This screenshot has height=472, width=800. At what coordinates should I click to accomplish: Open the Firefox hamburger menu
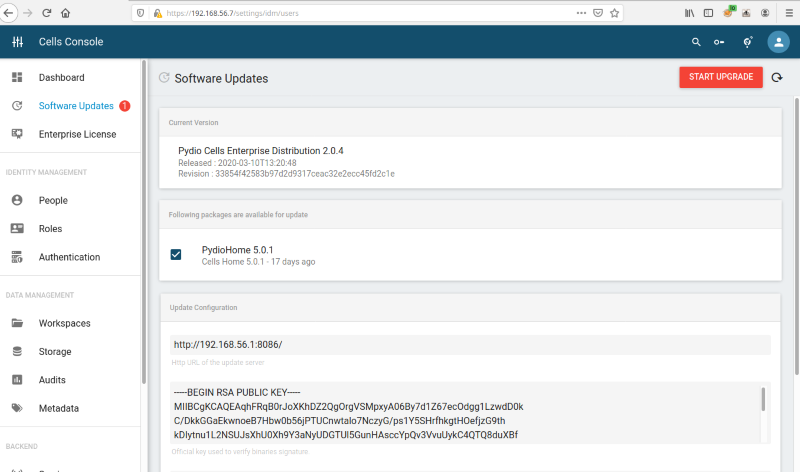[x=789, y=13]
